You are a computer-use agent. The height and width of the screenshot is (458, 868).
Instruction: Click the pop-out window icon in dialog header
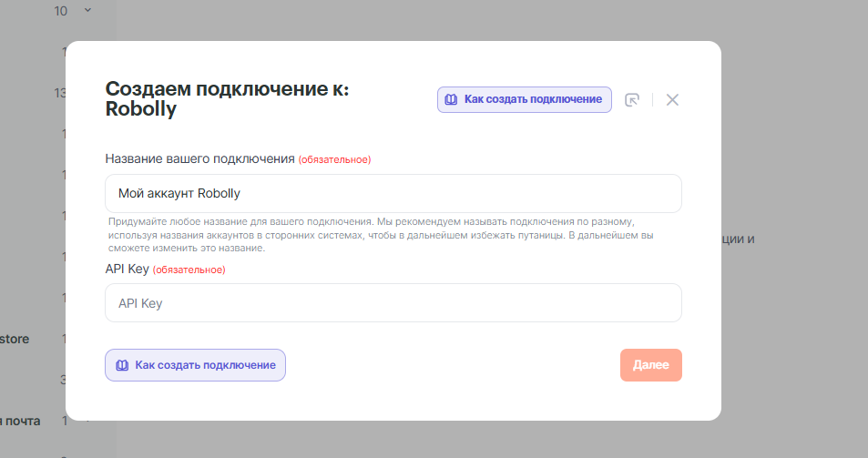tap(632, 99)
